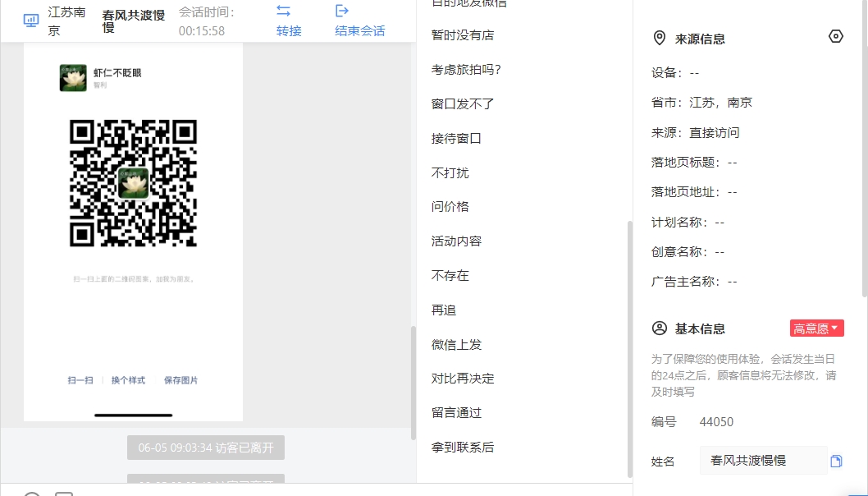868x496 pixels.
Task: Click the 计划名称 row
Action: click(688, 223)
